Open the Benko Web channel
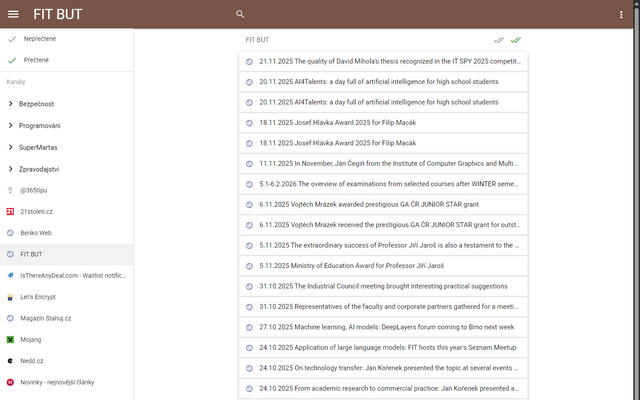 [67, 233]
